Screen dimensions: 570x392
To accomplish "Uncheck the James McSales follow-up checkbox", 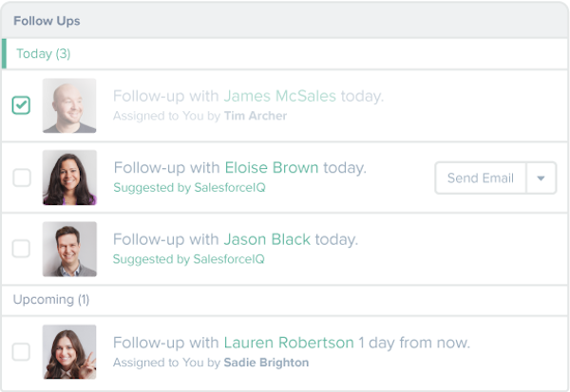I will (21, 105).
